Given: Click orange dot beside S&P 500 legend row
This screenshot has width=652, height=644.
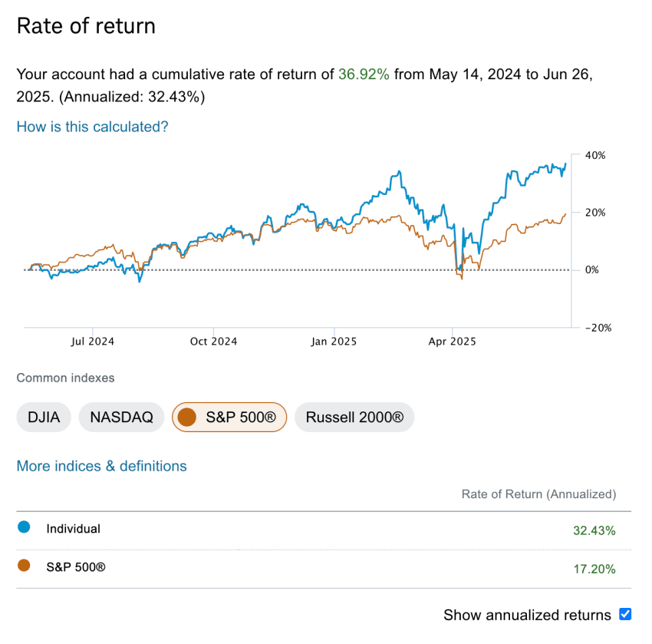Looking at the screenshot, I should point(24,566).
